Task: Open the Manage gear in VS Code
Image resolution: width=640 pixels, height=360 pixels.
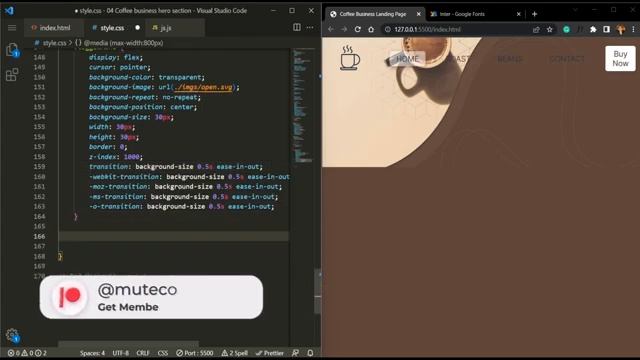Action: click(x=12, y=335)
